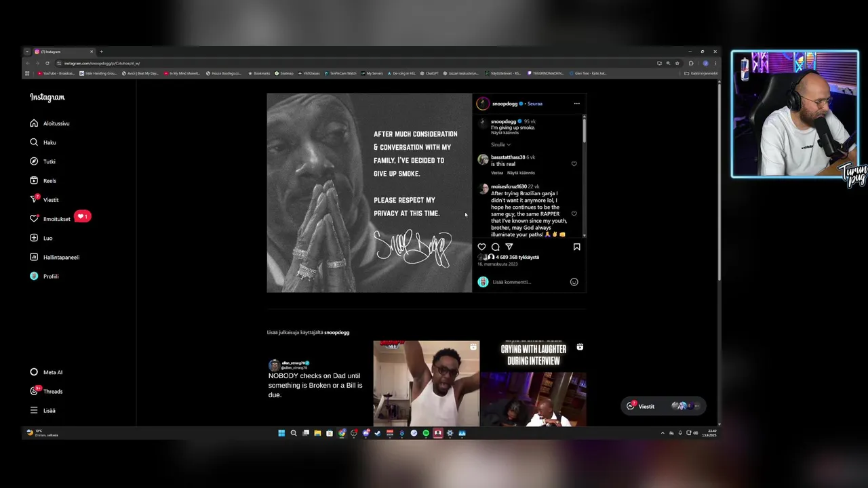Click Lisää kommentti comment field
This screenshot has height=488, width=868.
529,282
